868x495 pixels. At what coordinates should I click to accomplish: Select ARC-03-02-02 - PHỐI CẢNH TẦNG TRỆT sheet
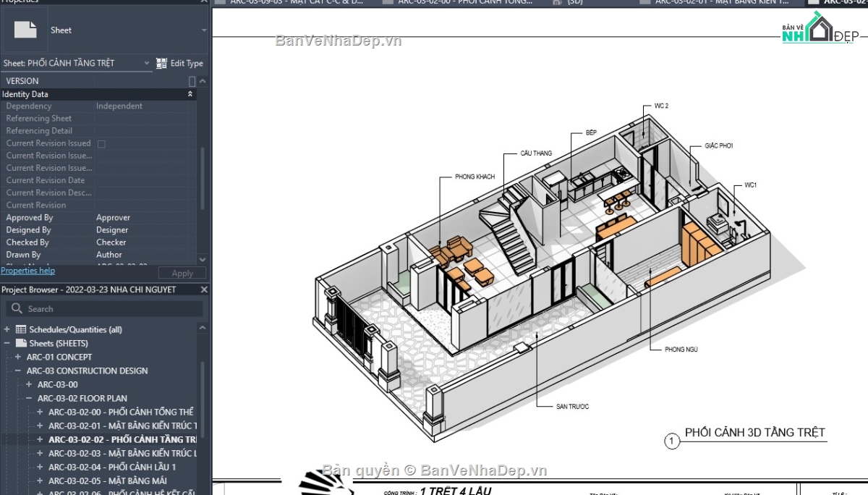(x=122, y=439)
